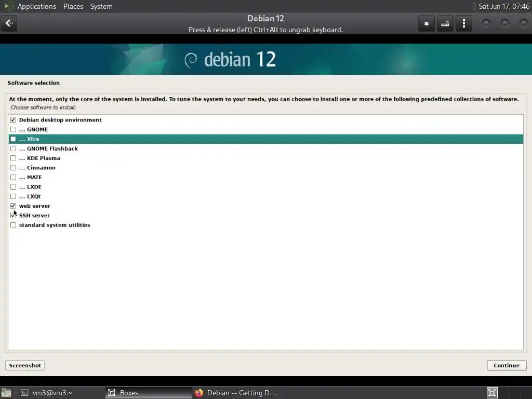
Task: Toggle the SSH server checkbox
Action: pos(13,215)
